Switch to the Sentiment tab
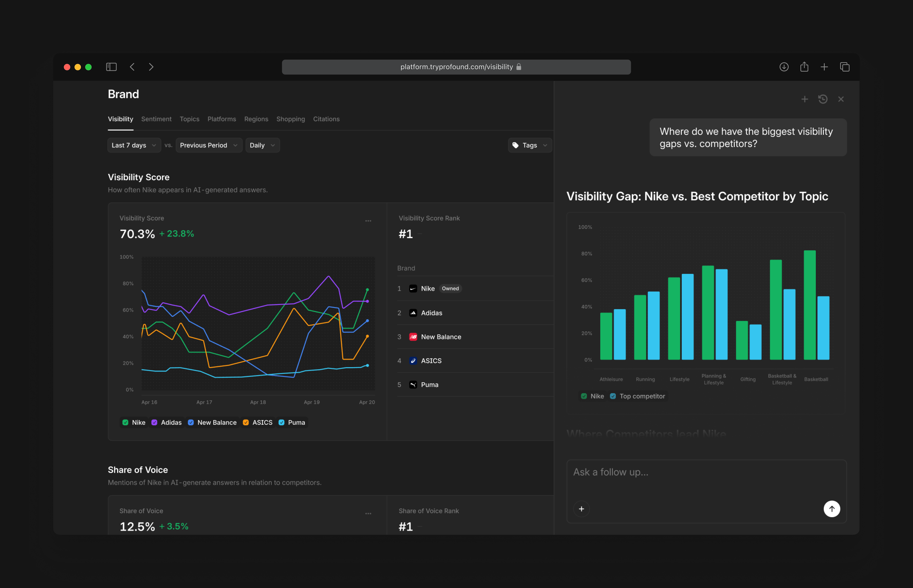This screenshot has height=588, width=913. [x=156, y=119]
